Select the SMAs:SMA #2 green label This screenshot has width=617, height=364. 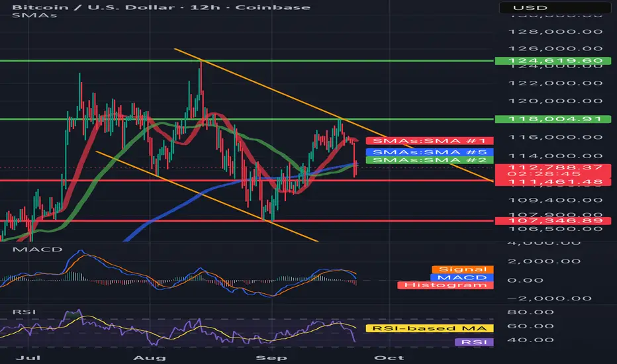430,160
